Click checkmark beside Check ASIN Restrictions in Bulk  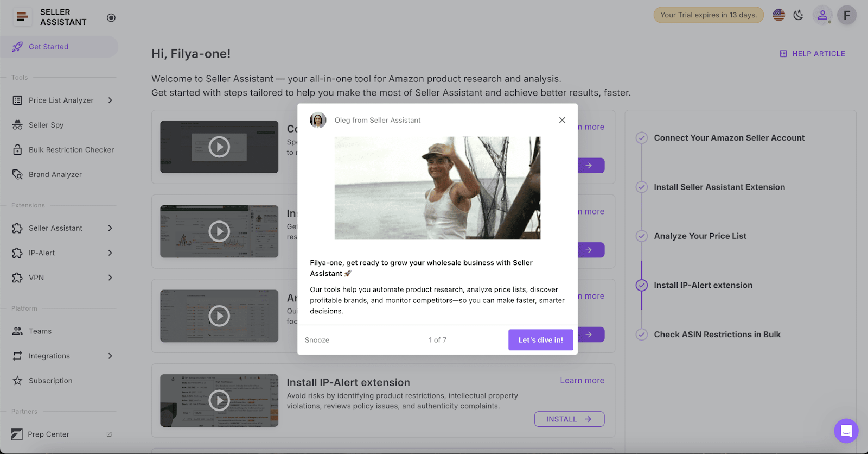click(642, 335)
